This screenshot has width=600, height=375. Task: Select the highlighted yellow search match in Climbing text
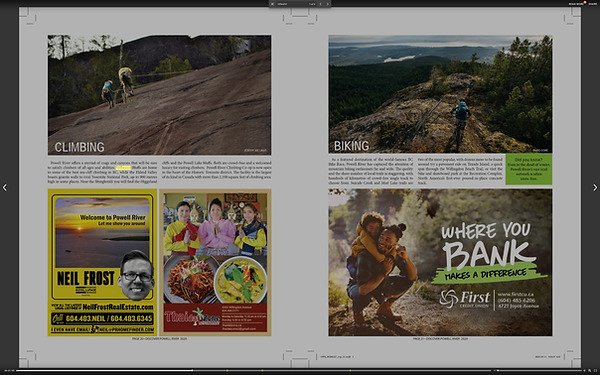point(123,168)
